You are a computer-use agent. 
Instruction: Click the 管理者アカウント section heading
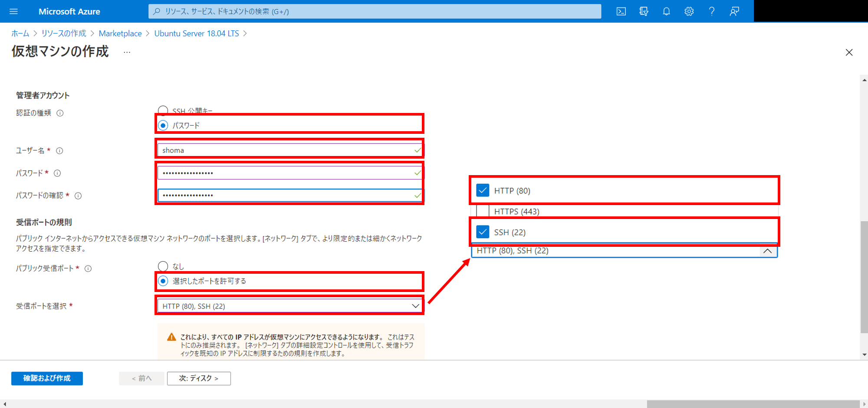click(x=43, y=95)
